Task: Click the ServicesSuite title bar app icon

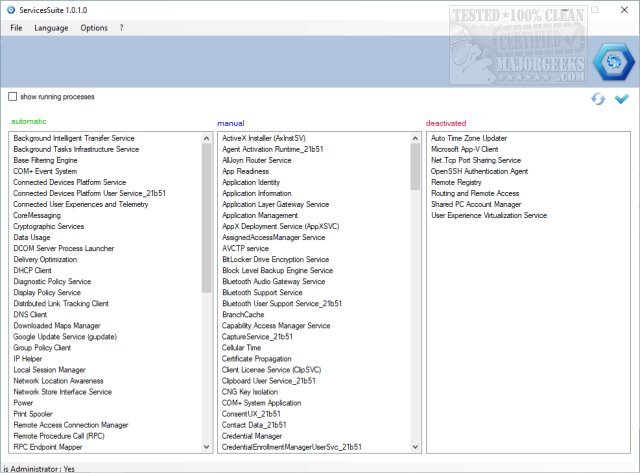Action: [x=11, y=10]
